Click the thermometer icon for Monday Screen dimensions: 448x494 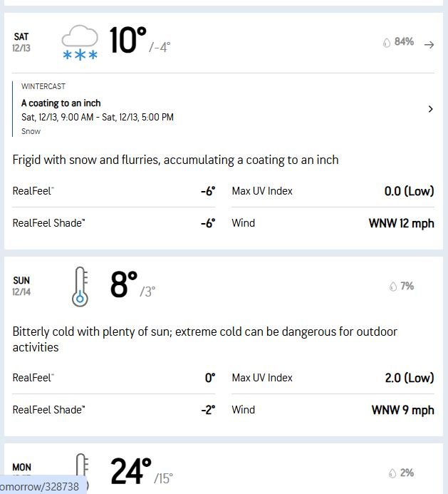coord(80,470)
